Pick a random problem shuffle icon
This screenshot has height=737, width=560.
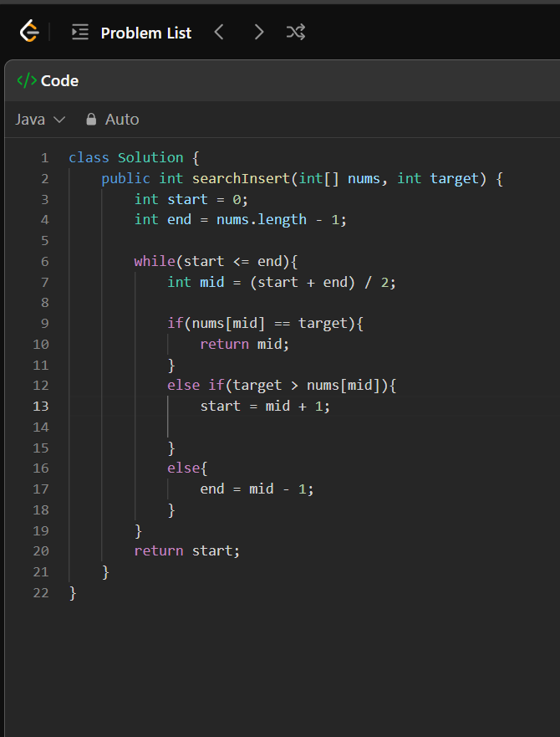tap(296, 32)
